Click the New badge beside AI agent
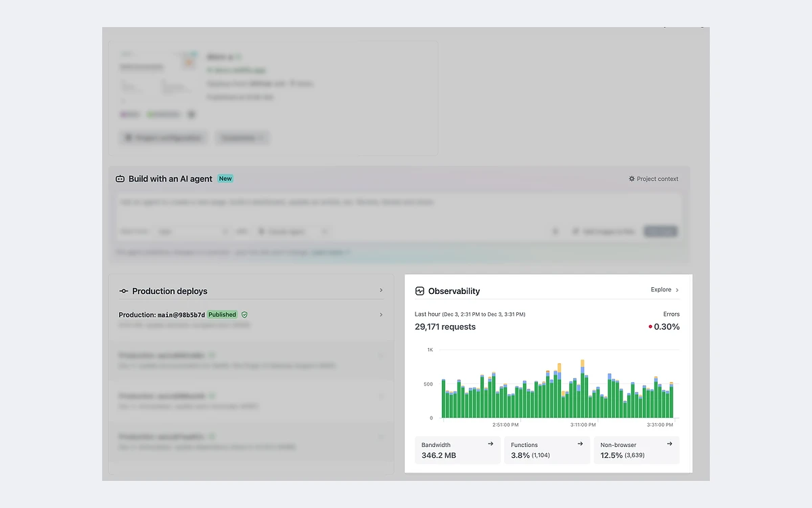Screen dimensions: 812x508 click(225, 179)
